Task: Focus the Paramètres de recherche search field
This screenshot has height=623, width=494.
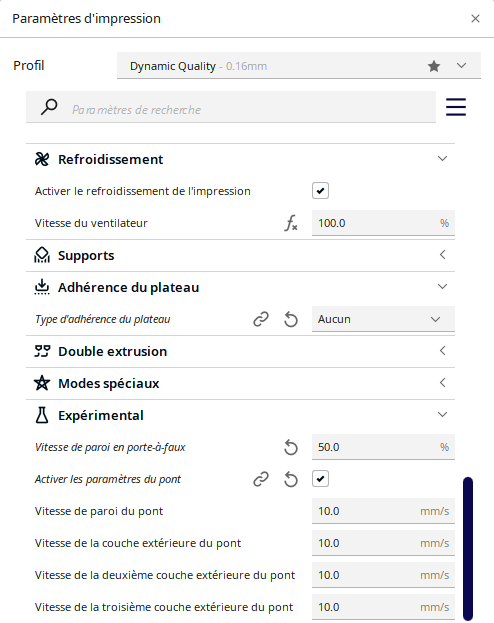Action: (x=231, y=107)
